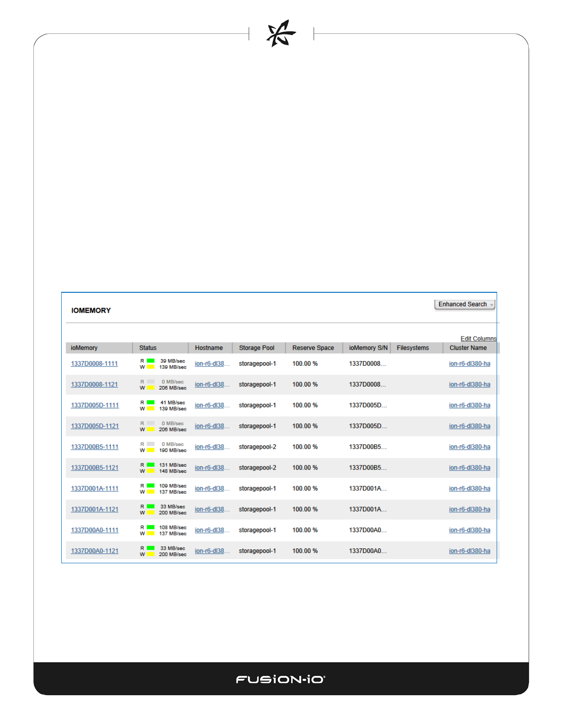
Task: Select 131 MB/sec read value
Action: [172, 465]
